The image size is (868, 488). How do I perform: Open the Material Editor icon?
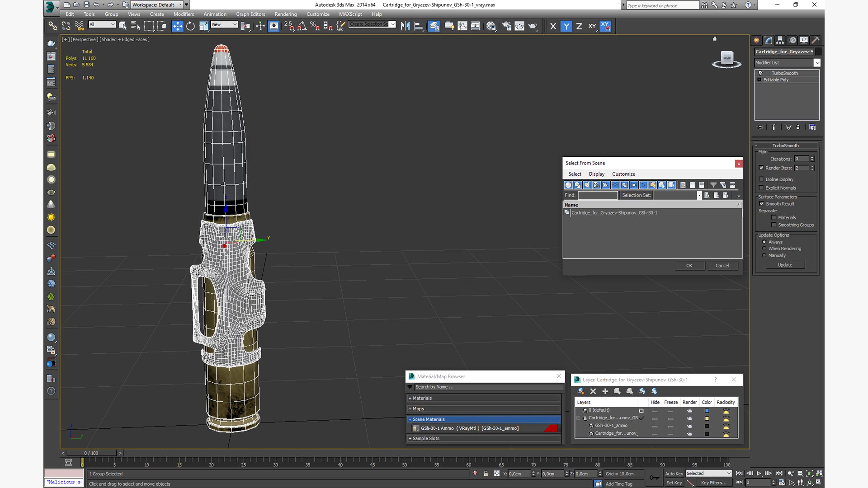point(491,26)
